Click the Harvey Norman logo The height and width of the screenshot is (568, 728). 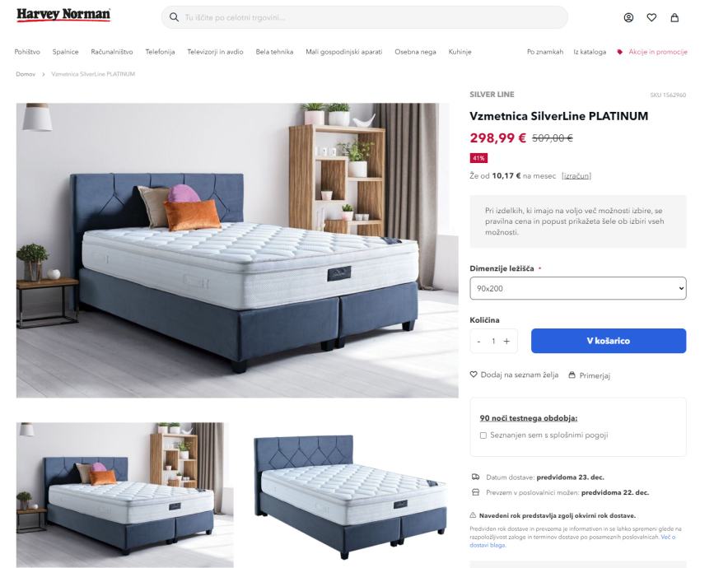pos(63,15)
